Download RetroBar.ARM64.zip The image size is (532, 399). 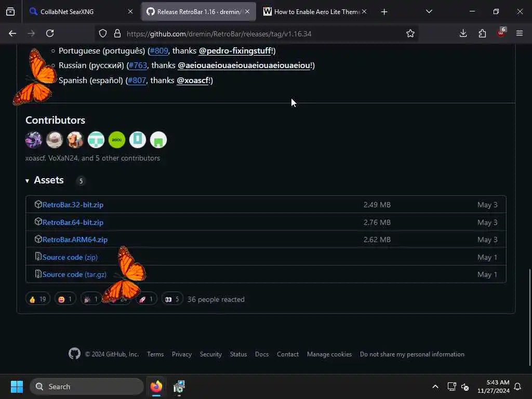(x=75, y=240)
